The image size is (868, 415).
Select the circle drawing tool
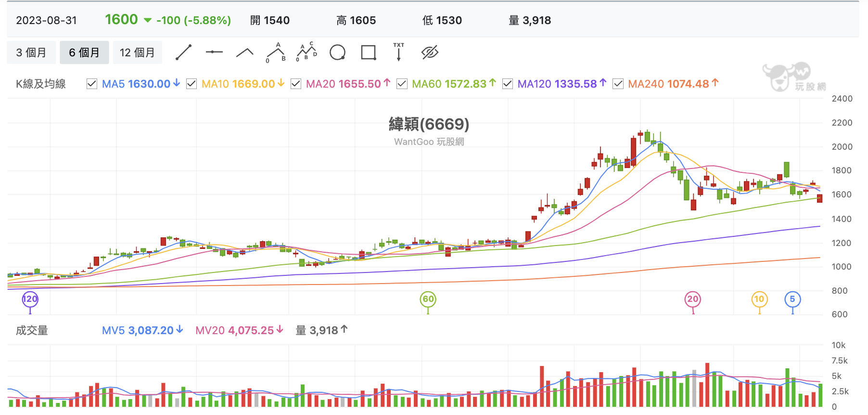(337, 52)
